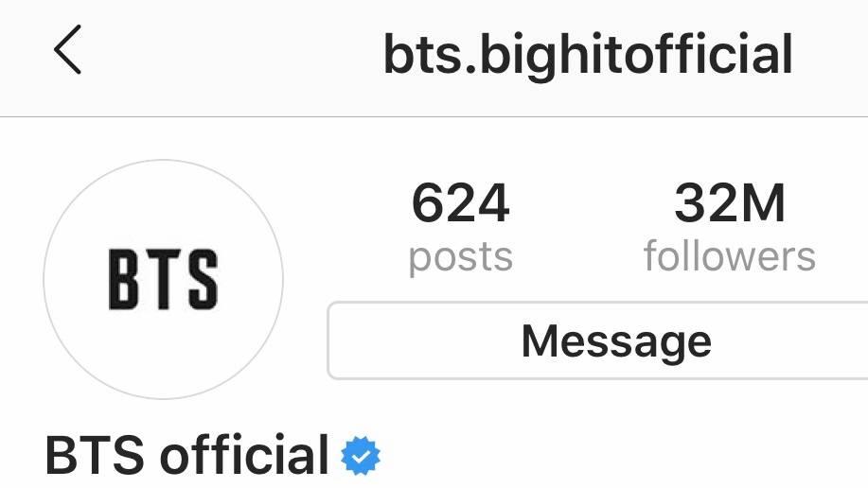Click the top navigation header bar
The width and height of the screenshot is (868, 488).
click(434, 58)
